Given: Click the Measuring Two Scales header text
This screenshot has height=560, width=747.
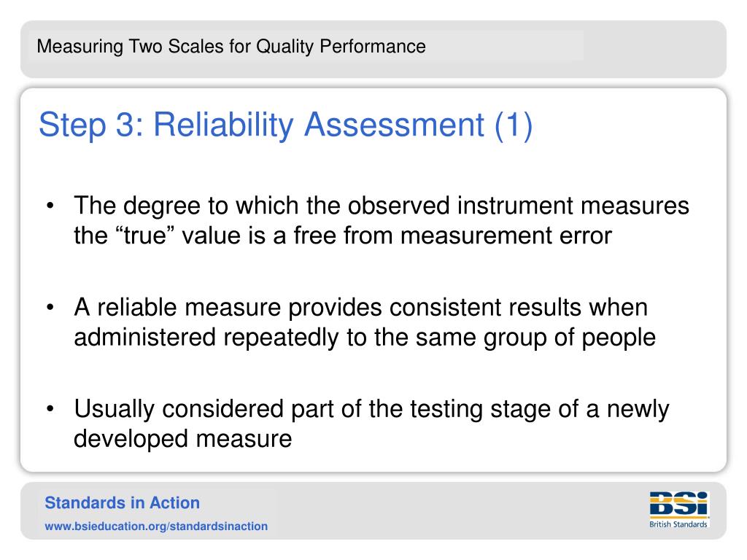Looking at the screenshot, I should tap(231, 47).
